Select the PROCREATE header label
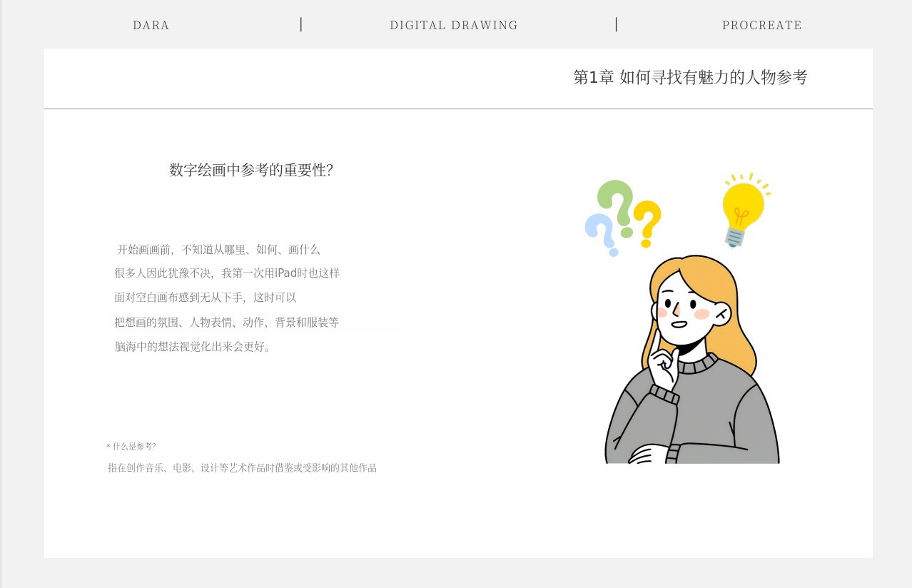The height and width of the screenshot is (588, 912). (x=762, y=25)
